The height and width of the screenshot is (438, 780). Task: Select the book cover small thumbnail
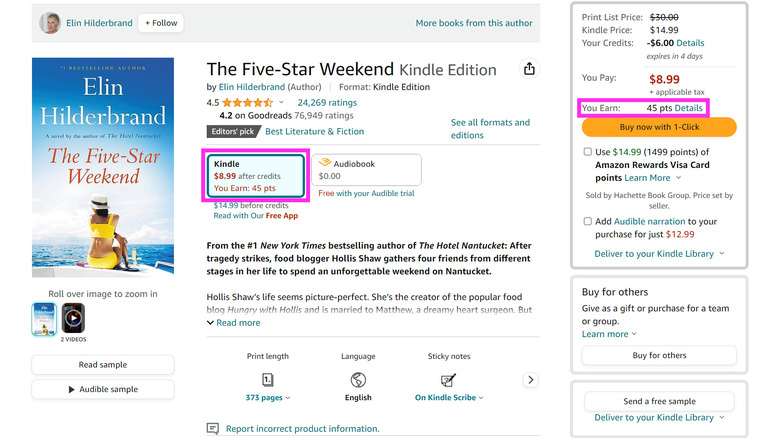tap(44, 319)
